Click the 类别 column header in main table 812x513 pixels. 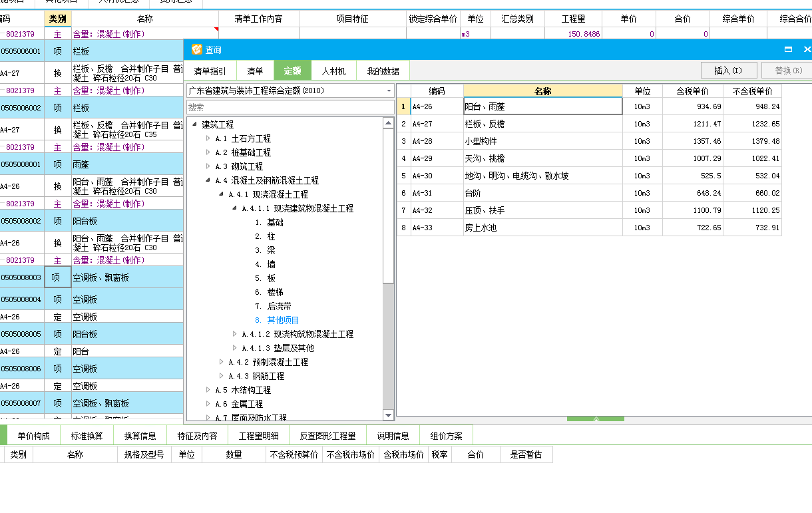click(58, 19)
